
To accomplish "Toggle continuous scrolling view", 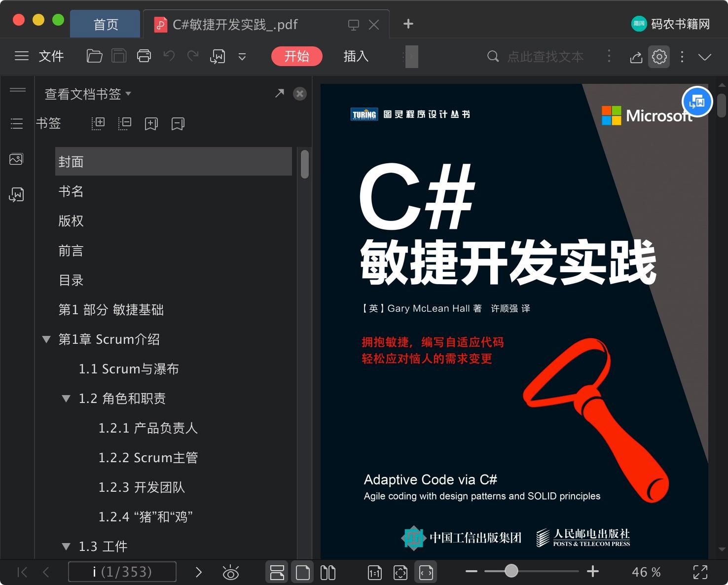I will (x=277, y=572).
